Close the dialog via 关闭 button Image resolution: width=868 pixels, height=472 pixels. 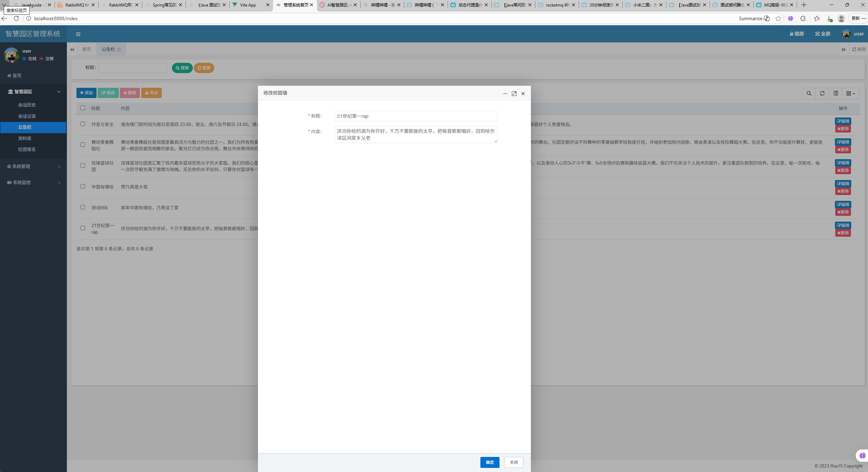pyautogui.click(x=513, y=462)
